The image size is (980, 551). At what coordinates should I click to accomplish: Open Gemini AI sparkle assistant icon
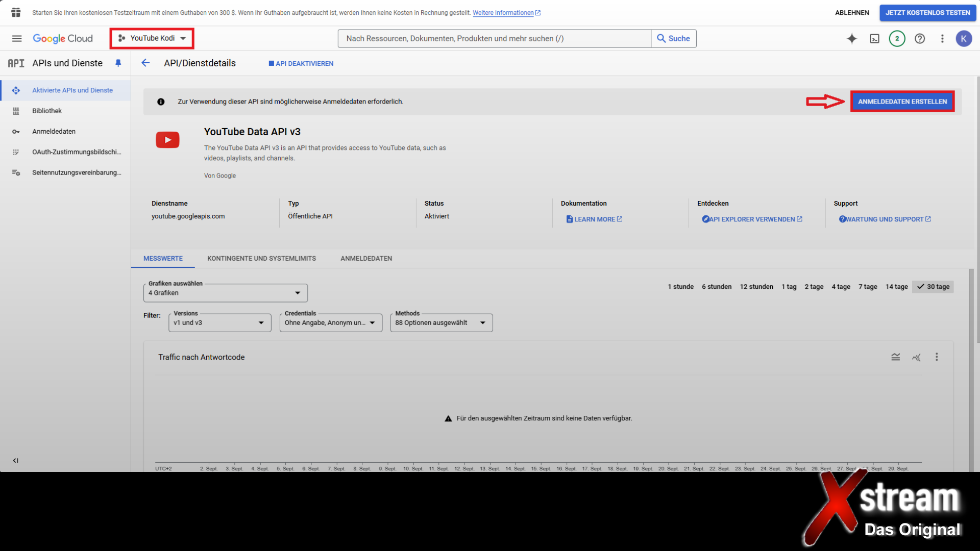click(852, 38)
